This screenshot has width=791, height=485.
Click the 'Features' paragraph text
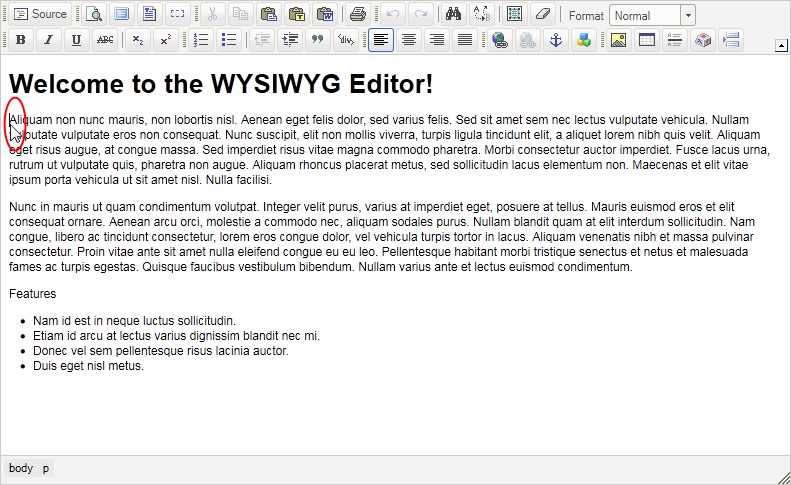(x=33, y=294)
